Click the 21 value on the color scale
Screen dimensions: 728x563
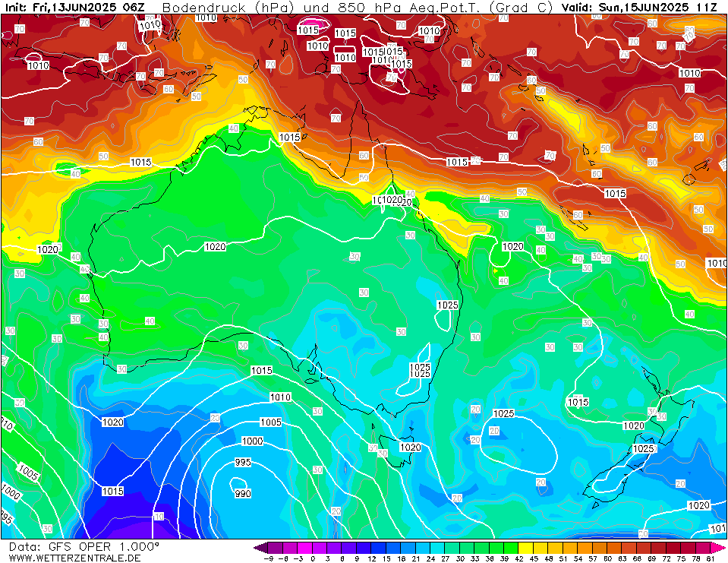tap(416, 558)
